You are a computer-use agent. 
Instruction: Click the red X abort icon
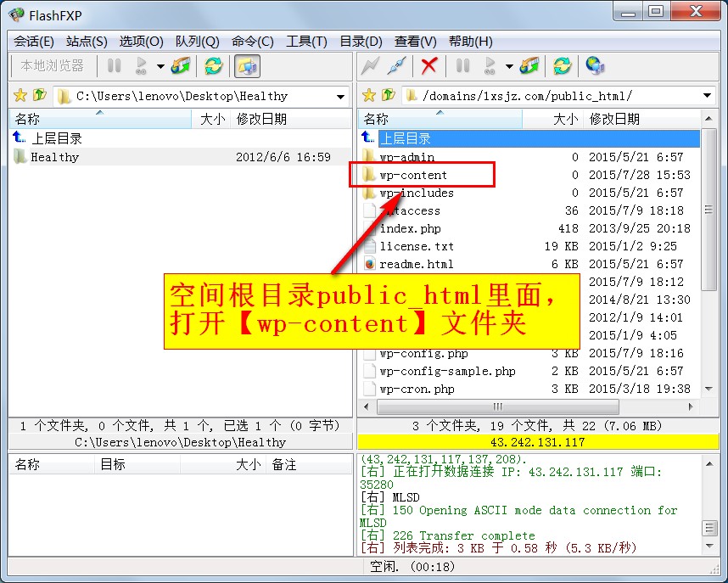click(x=429, y=66)
